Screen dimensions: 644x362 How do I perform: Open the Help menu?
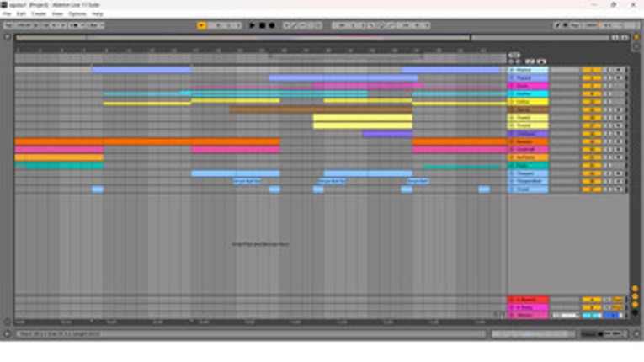[x=98, y=14]
